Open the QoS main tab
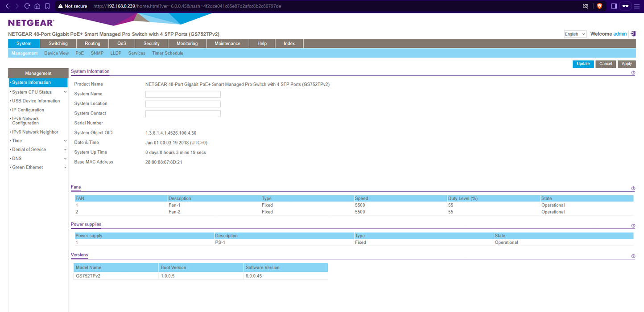The image size is (644, 312). click(122, 43)
